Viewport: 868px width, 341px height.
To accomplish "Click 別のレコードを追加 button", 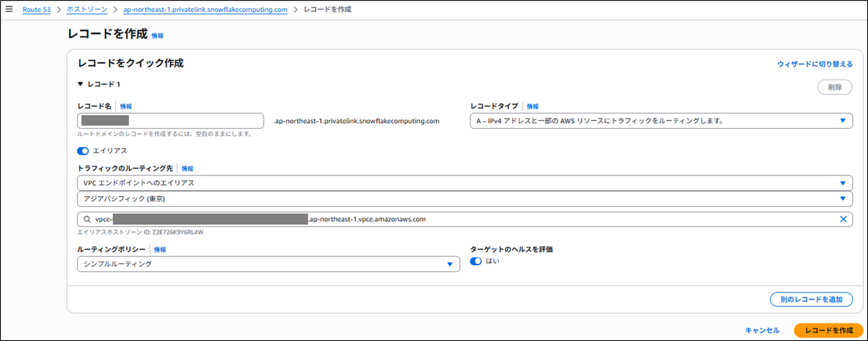I will click(811, 300).
